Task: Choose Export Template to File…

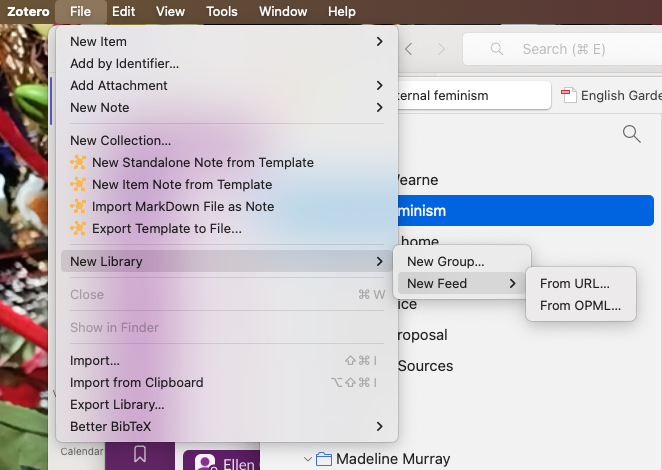Action: 227,228
